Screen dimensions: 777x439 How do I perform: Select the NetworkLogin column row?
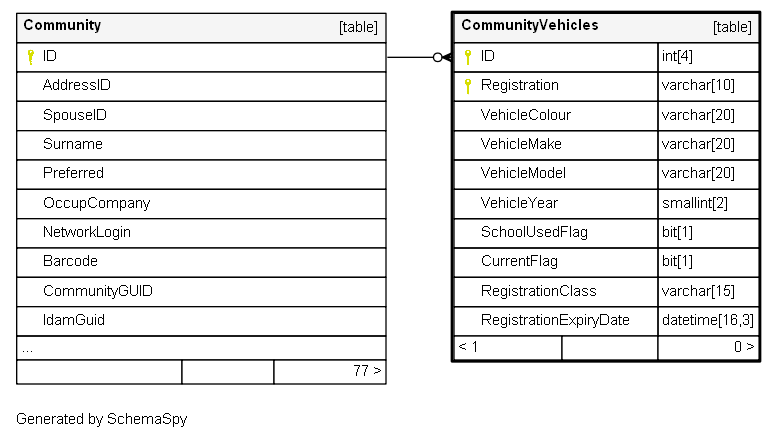point(201,233)
